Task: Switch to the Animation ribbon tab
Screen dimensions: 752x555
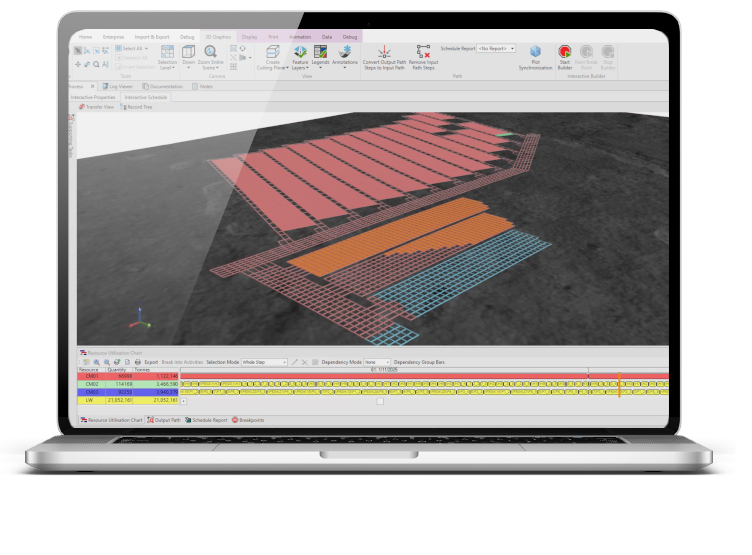Action: (300, 37)
